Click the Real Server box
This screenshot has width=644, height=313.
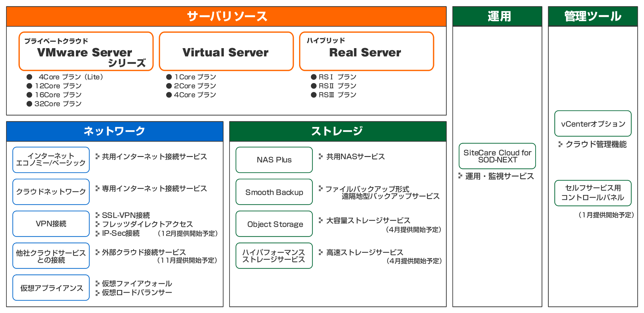[x=366, y=52]
